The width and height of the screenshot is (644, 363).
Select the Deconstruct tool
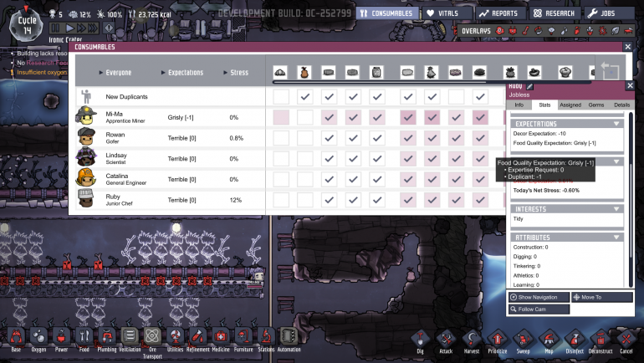[x=601, y=340]
